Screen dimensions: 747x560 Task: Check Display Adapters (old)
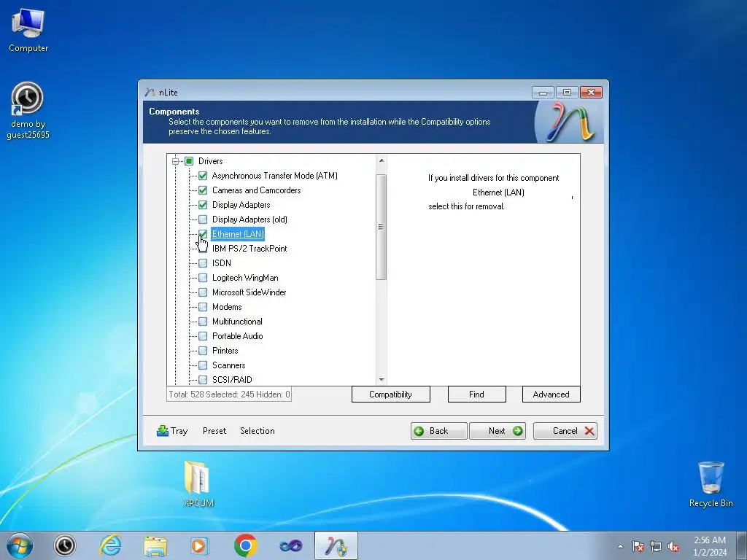(x=203, y=219)
